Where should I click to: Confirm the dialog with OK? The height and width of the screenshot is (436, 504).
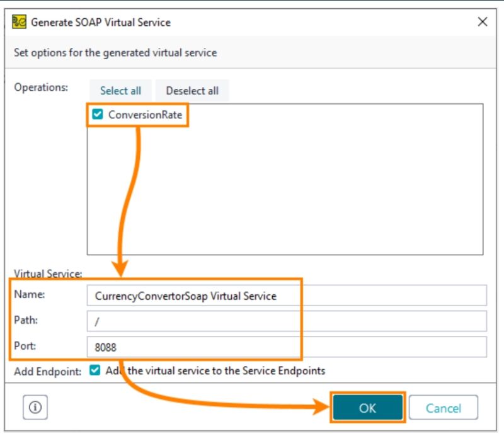(368, 407)
